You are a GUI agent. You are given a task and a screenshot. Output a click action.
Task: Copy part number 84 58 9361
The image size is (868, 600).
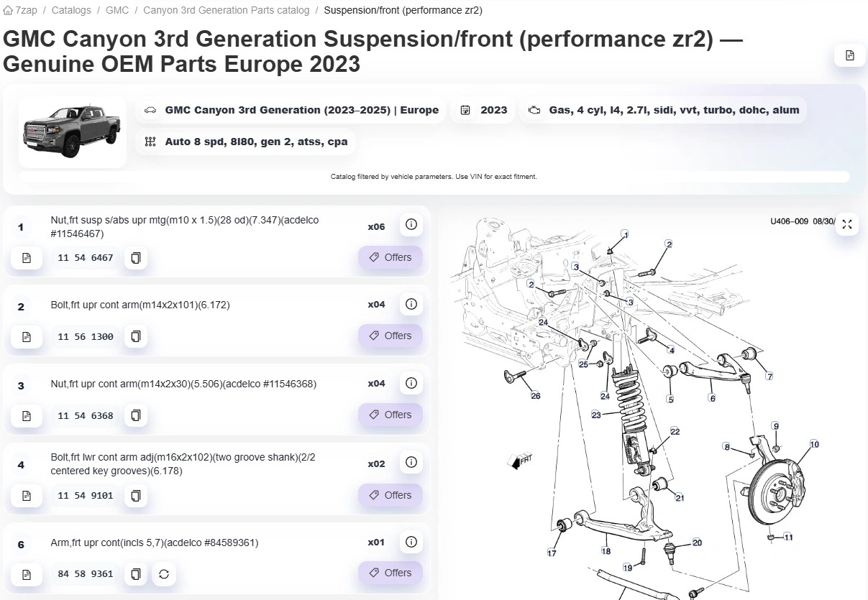(135, 573)
